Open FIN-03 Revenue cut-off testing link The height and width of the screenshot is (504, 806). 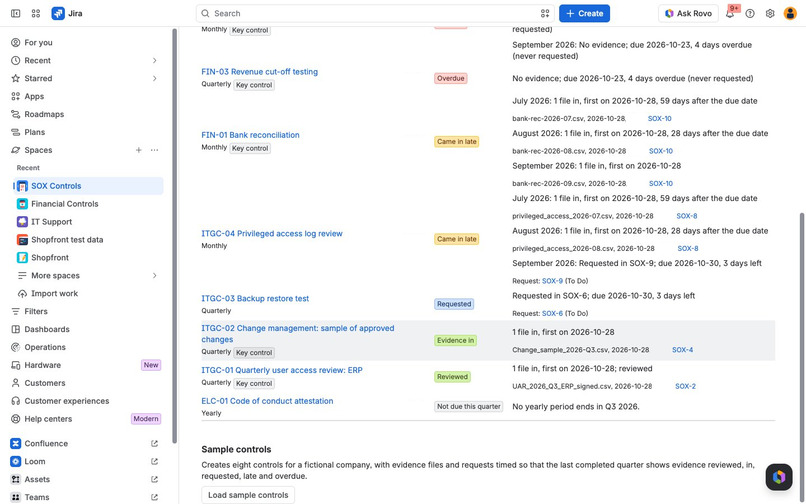(260, 71)
